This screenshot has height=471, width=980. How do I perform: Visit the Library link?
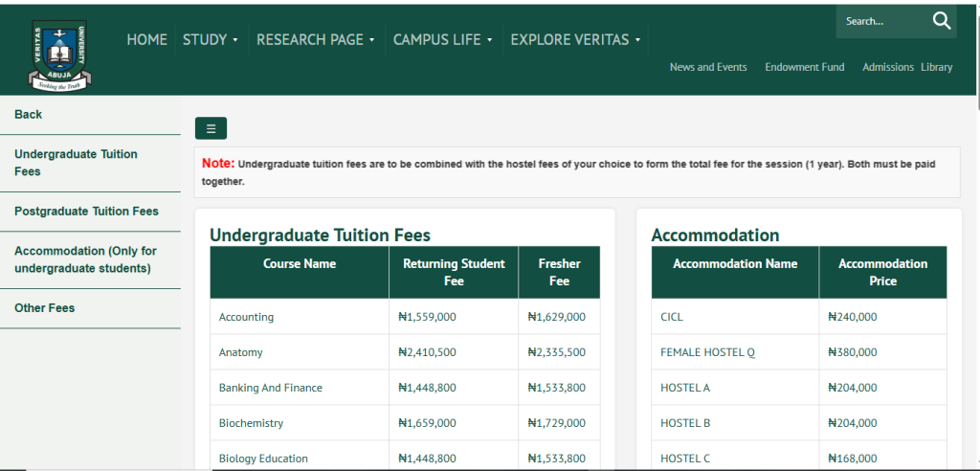pyautogui.click(x=937, y=67)
